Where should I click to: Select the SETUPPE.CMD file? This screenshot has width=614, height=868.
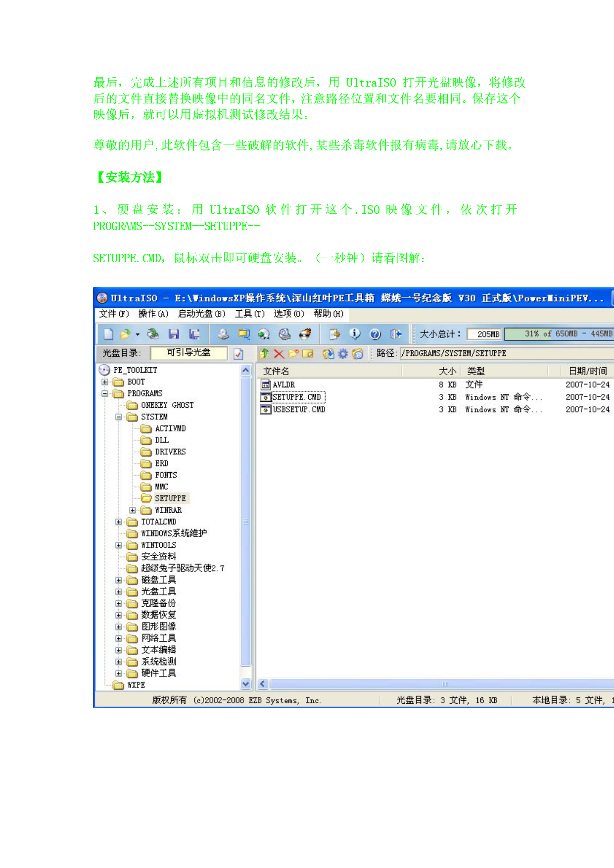click(x=293, y=397)
